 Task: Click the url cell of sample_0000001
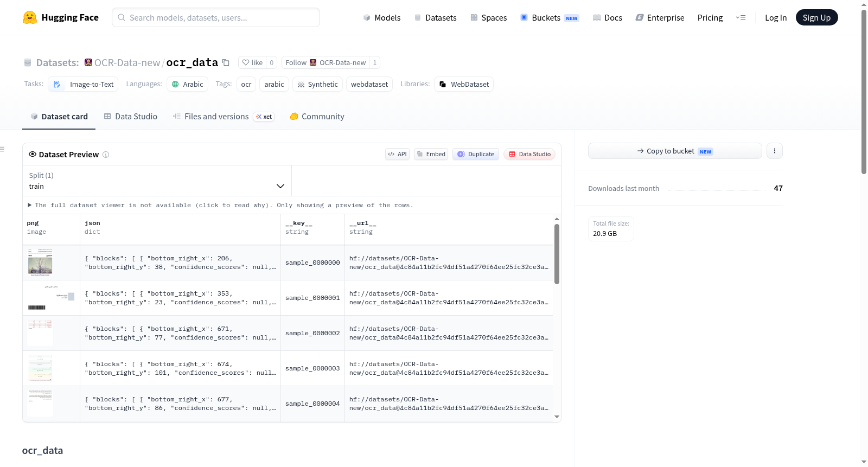pyautogui.click(x=449, y=298)
